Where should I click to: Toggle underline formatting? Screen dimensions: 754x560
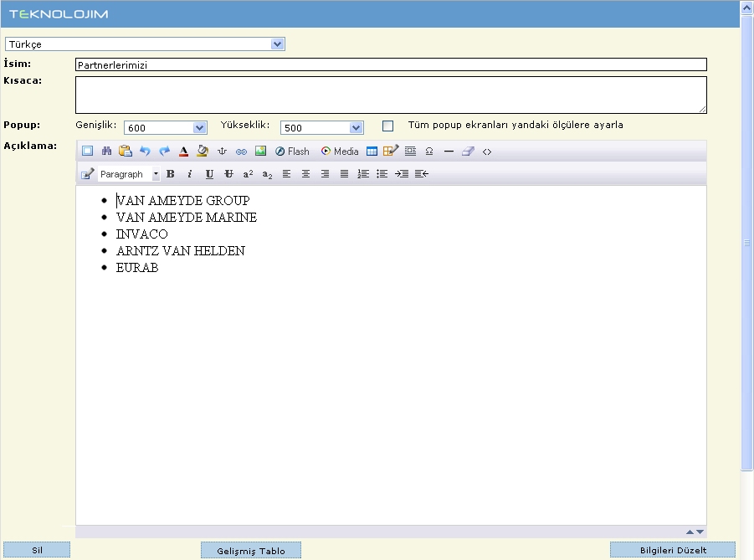[x=209, y=173]
